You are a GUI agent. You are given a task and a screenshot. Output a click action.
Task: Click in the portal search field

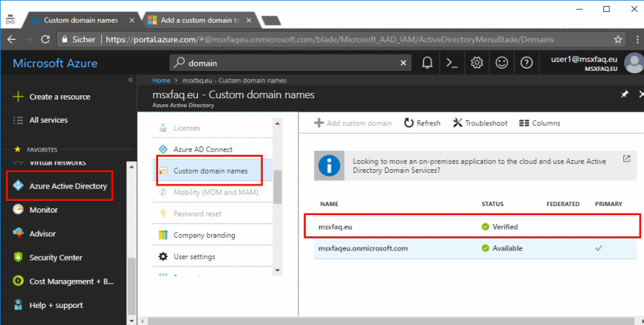click(290, 63)
